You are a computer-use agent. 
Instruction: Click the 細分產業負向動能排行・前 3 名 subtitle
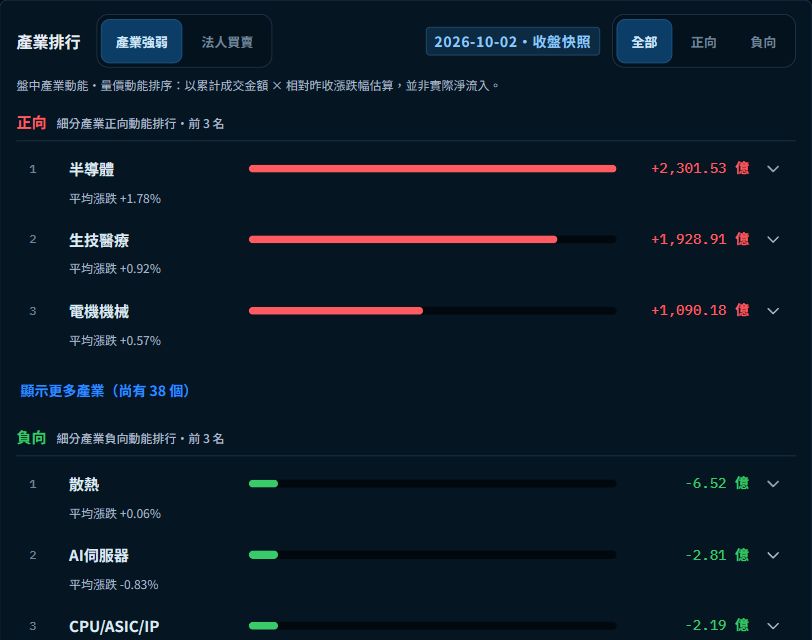pyautogui.click(x=140, y=439)
